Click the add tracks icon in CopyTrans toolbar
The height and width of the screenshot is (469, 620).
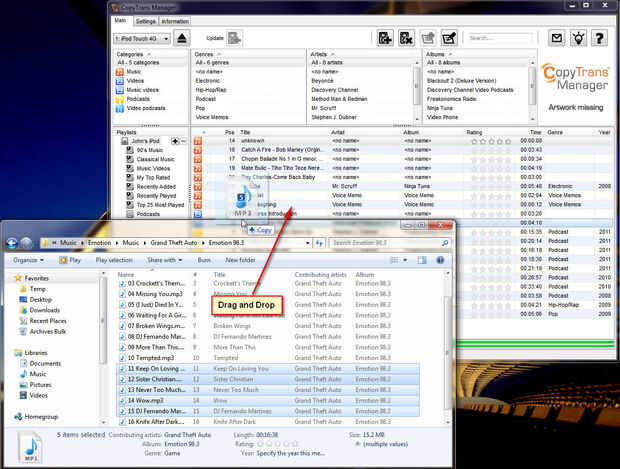[385, 38]
